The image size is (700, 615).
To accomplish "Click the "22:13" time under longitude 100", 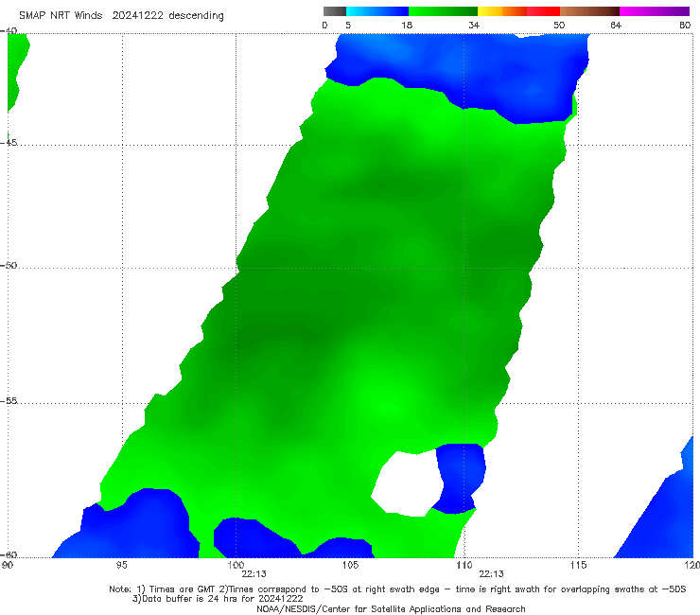I will (254, 574).
